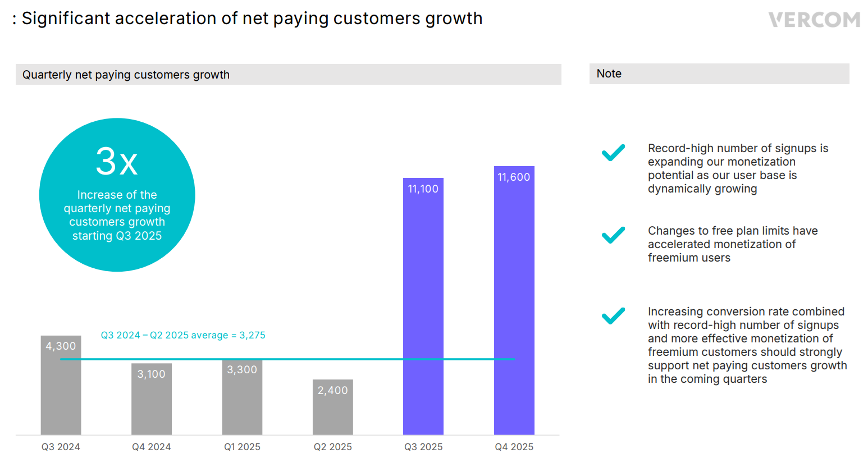Image resolution: width=868 pixels, height=458 pixels.
Task: Click the checkmark beside increasing conversion rate note
Action: (613, 315)
